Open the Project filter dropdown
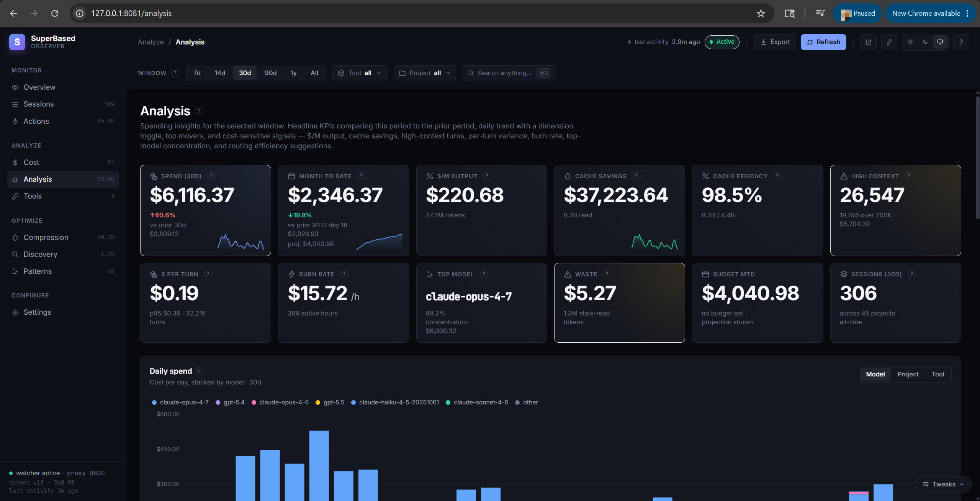Image resolution: width=980 pixels, height=501 pixels. (x=425, y=73)
